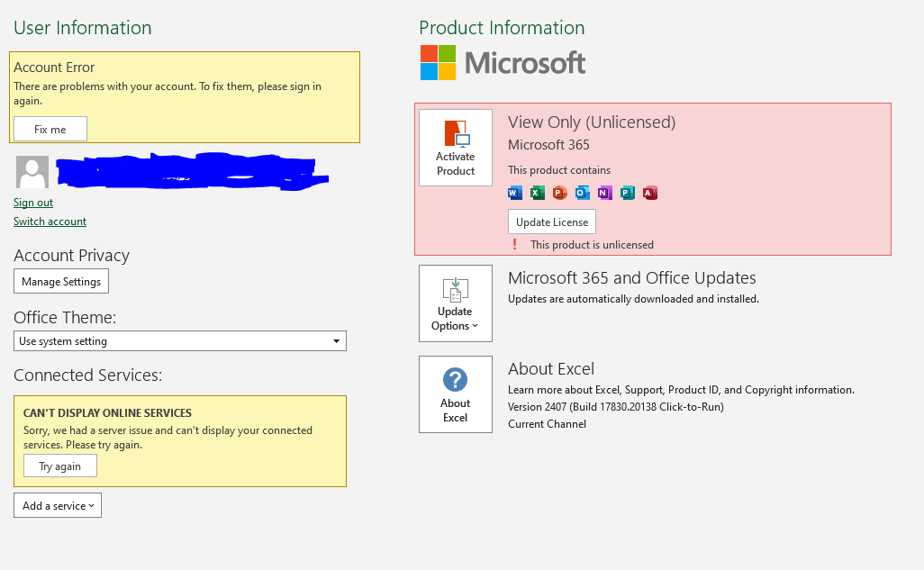Open the Office Theme dropdown
924x570 pixels.
tap(180, 340)
